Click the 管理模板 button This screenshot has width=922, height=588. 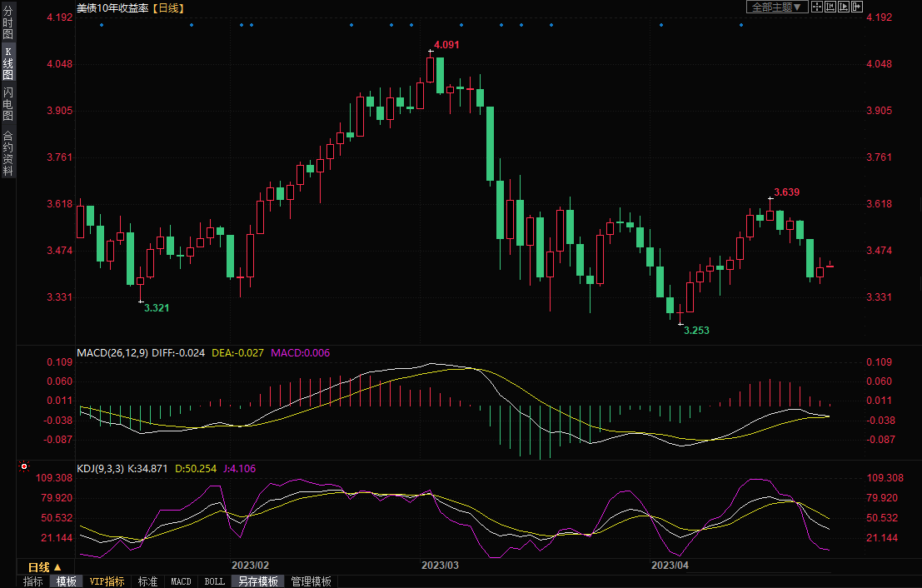pyautogui.click(x=311, y=581)
